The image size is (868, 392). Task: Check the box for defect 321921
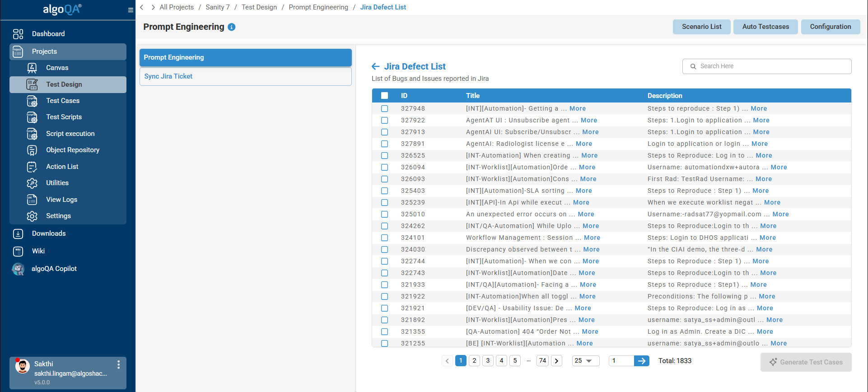coord(385,308)
